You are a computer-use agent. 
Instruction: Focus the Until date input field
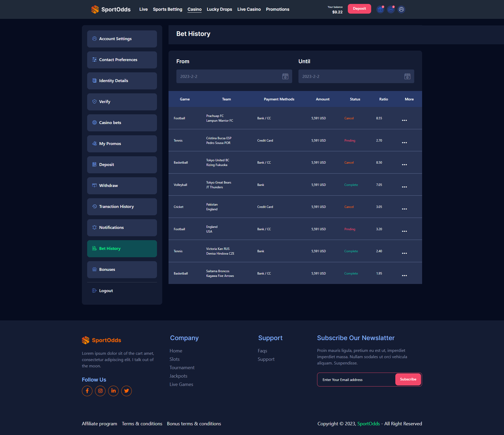click(356, 76)
